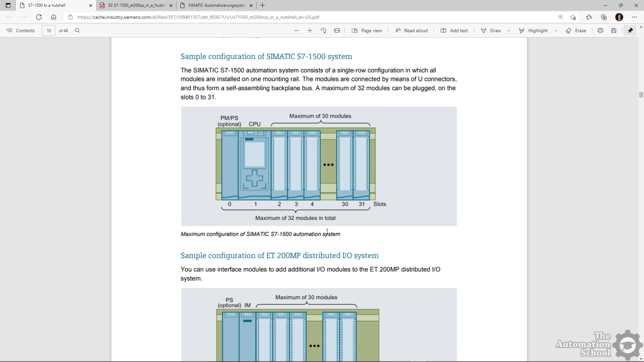The image size is (644, 362).
Task: Print the PDF document
Action: click(x=600, y=30)
